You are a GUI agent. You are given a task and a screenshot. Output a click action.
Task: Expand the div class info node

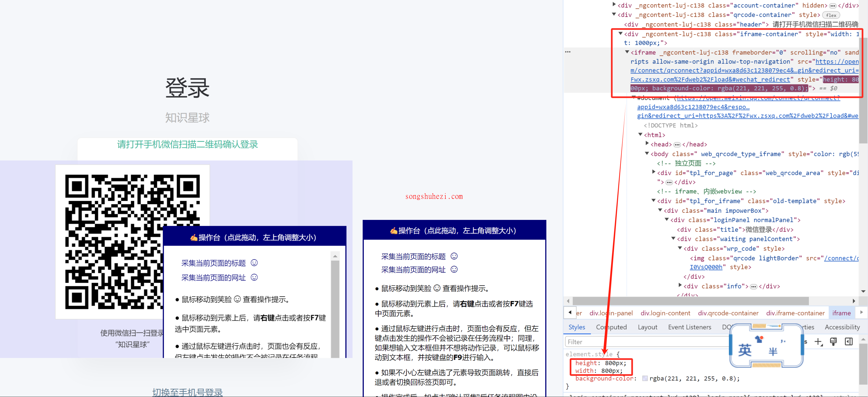pos(680,285)
